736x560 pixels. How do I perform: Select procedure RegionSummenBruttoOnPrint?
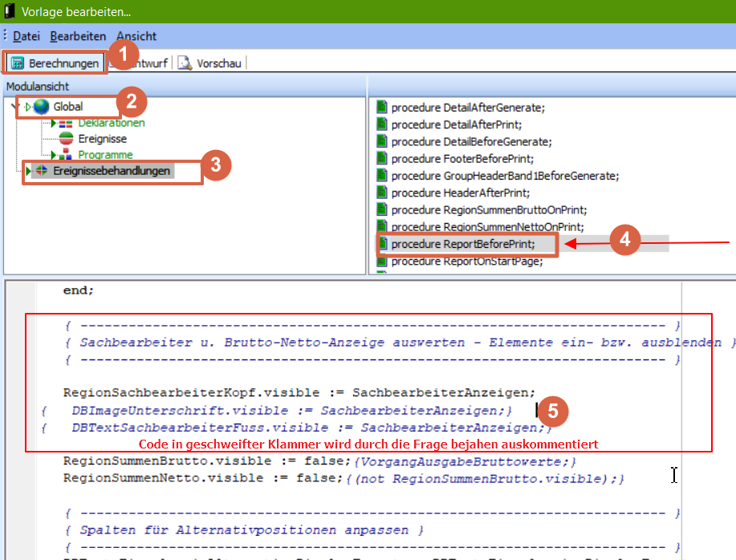489,210
